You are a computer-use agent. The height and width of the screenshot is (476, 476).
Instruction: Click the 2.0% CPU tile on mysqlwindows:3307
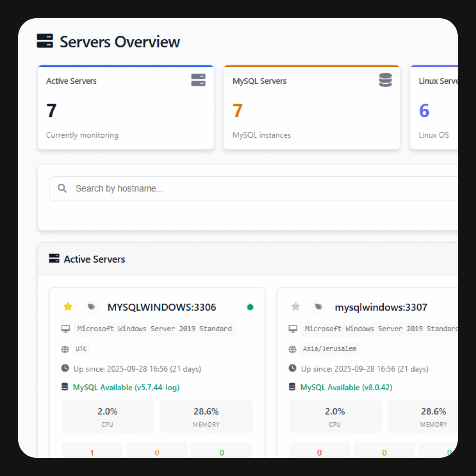(335, 416)
